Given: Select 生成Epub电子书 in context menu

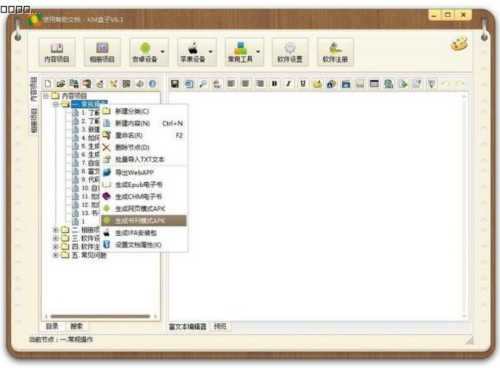Looking at the screenshot, I should (x=138, y=185).
